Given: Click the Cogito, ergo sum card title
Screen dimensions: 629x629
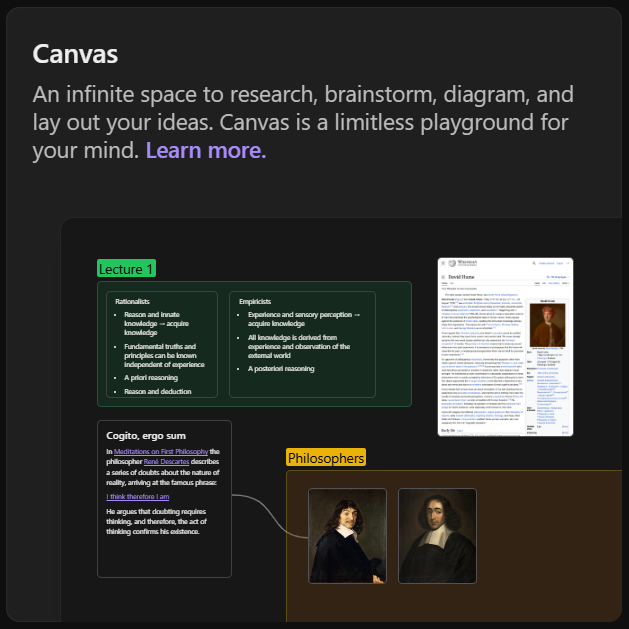Looking at the screenshot, I should click(x=146, y=435).
